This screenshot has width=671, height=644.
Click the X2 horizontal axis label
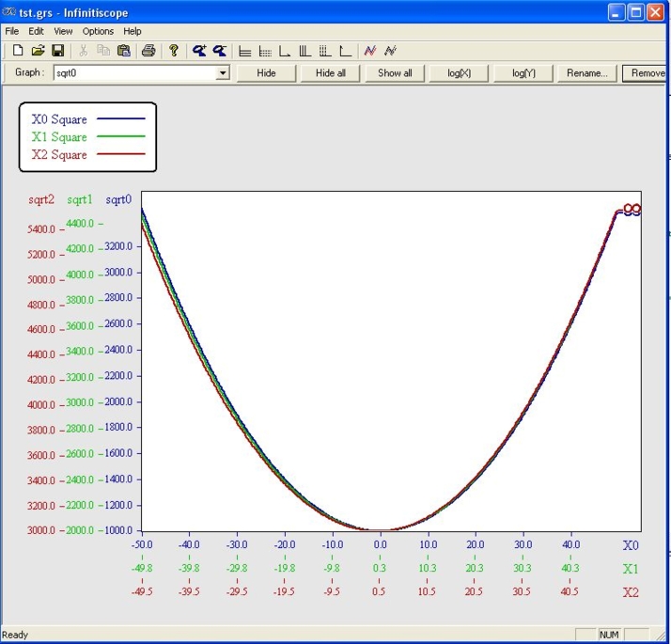(x=631, y=592)
